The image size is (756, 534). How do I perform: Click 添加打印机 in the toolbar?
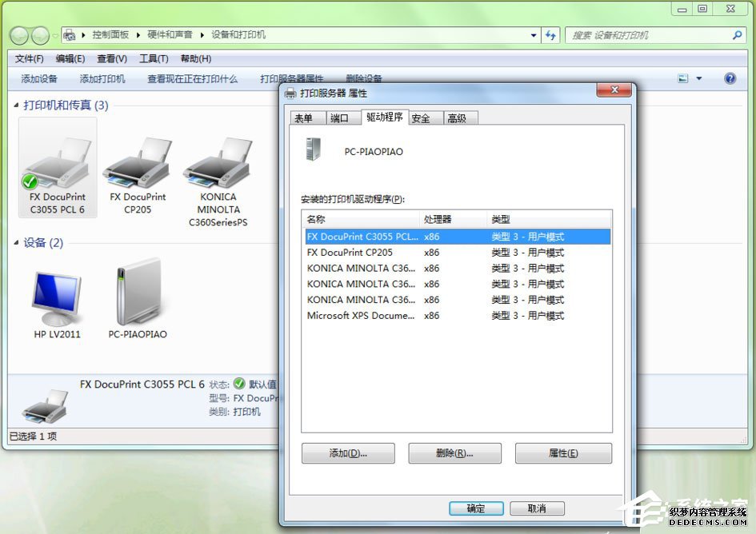[x=102, y=78]
